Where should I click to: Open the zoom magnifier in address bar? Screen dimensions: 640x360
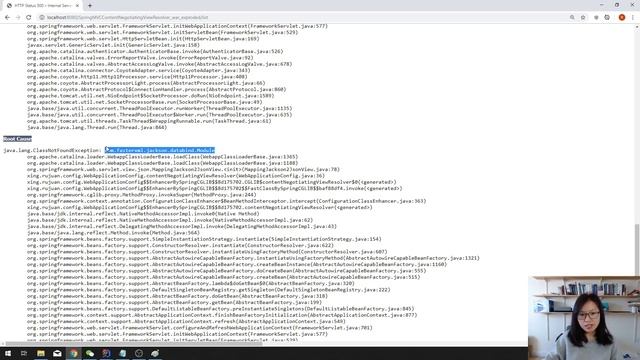click(x=572, y=18)
